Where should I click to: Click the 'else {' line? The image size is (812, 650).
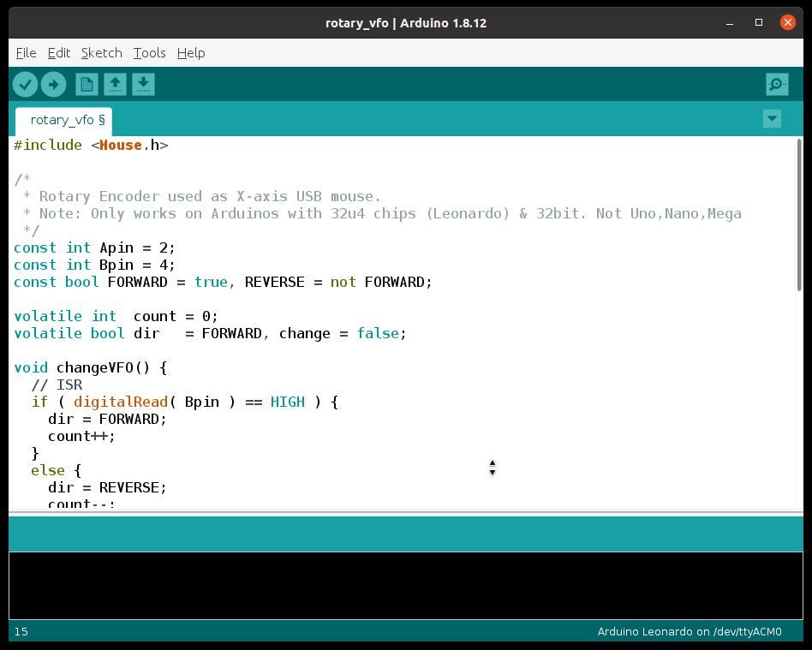click(x=56, y=470)
